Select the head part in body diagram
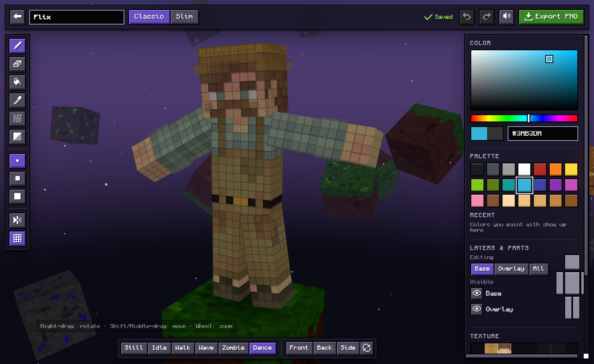The width and height of the screenshot is (594, 364). (x=572, y=262)
